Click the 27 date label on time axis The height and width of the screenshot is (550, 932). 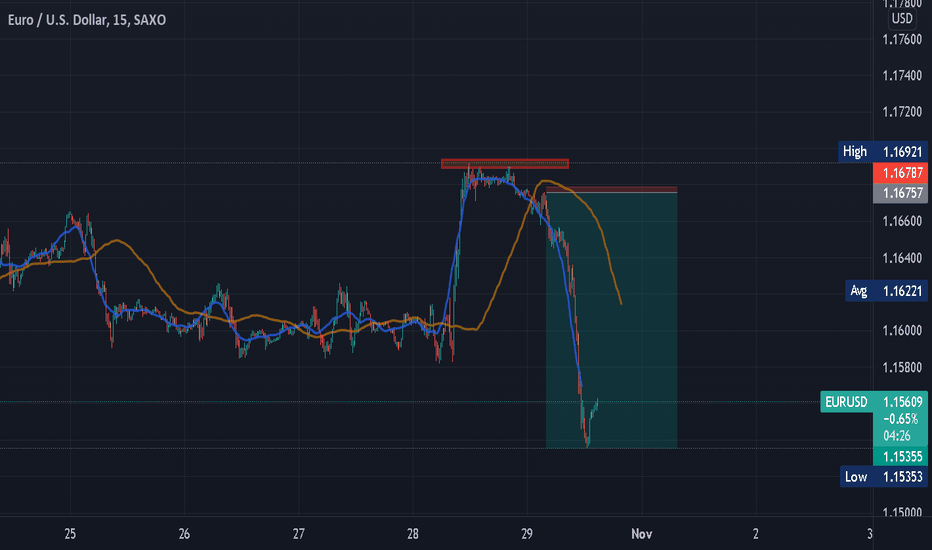click(x=298, y=534)
